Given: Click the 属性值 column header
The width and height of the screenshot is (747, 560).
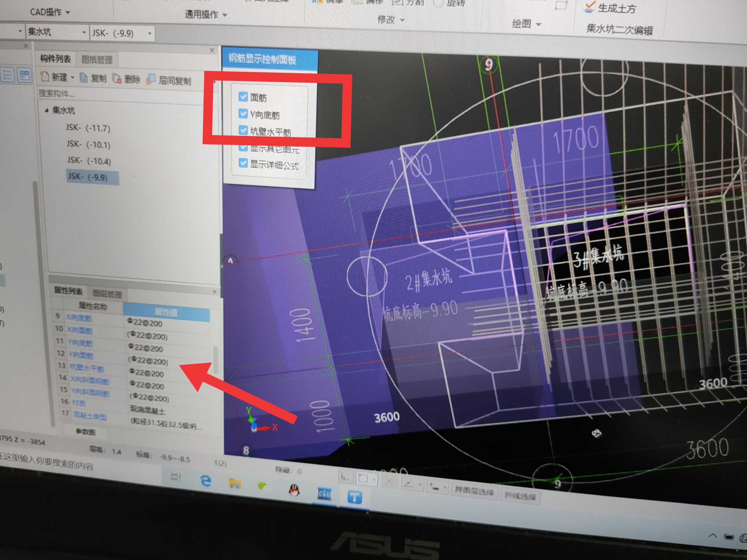Looking at the screenshot, I should click(166, 312).
